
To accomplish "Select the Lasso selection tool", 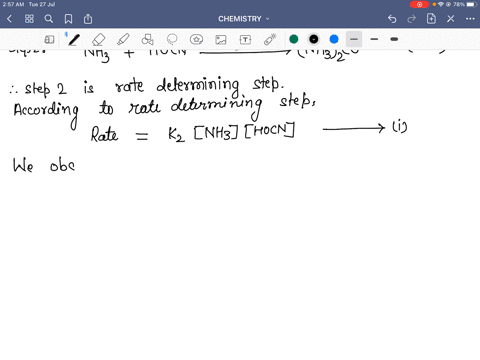I will [x=172, y=39].
